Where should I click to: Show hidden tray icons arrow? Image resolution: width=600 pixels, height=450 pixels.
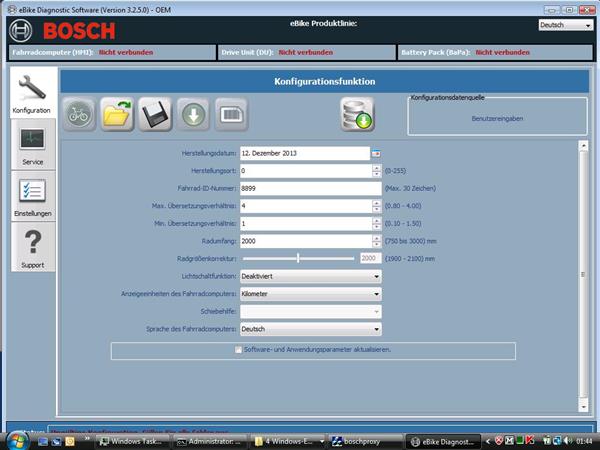(x=488, y=442)
